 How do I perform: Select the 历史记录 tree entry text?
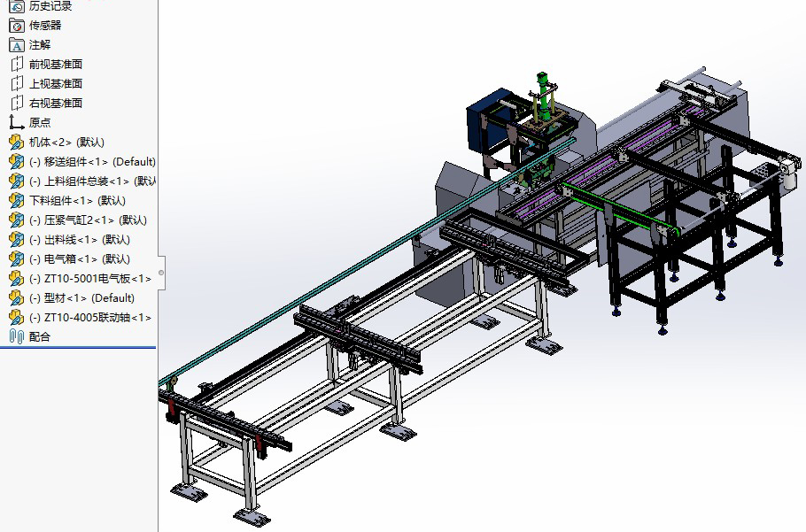50,6
